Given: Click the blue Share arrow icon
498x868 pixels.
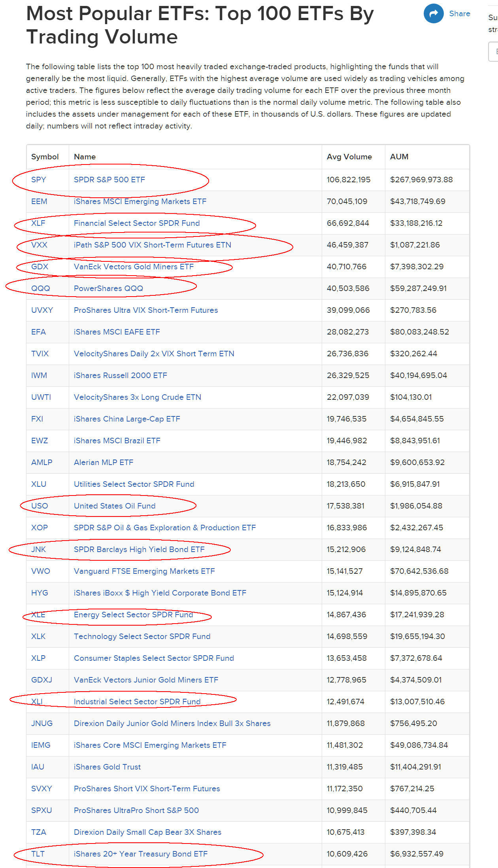Looking at the screenshot, I should [x=434, y=13].
